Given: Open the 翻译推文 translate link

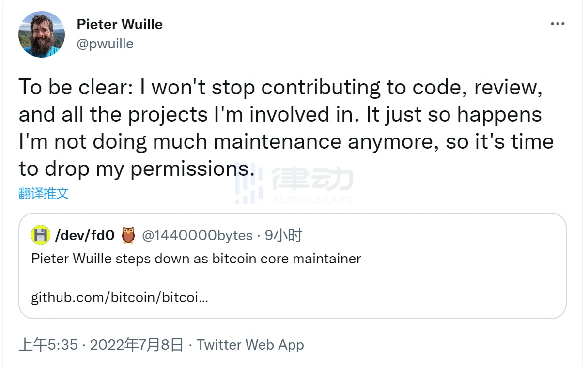Looking at the screenshot, I should pyautogui.click(x=44, y=192).
